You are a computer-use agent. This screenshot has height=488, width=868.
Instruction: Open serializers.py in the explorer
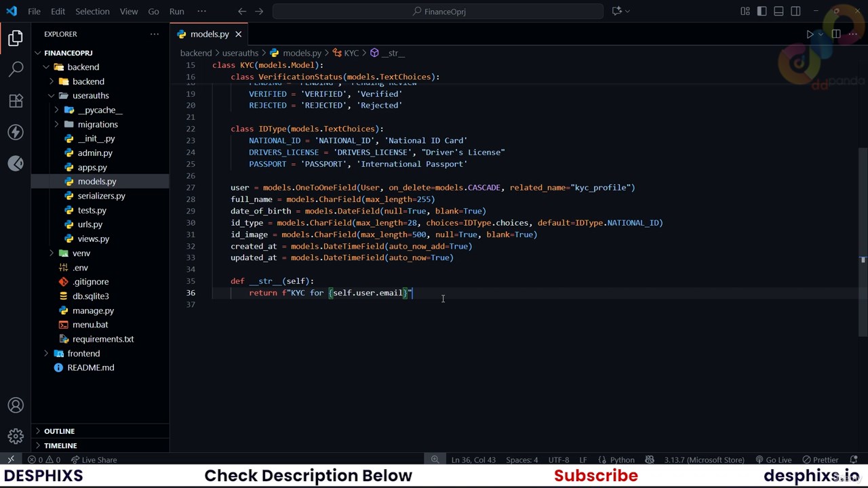point(101,196)
